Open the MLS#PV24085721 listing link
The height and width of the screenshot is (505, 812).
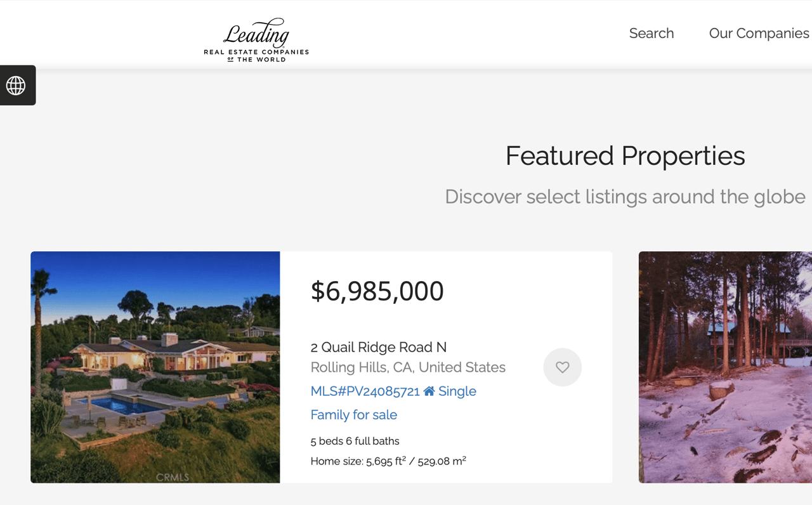[365, 391]
